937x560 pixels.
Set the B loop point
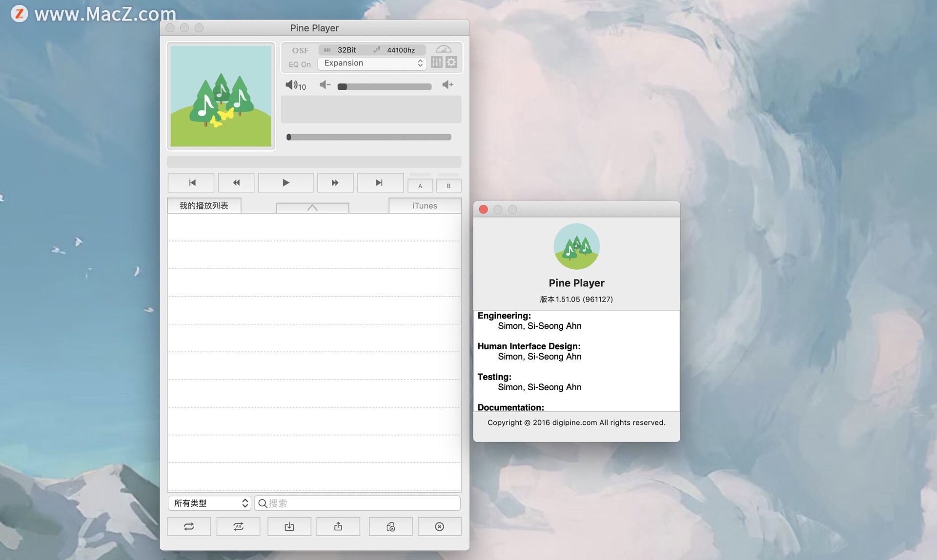pyautogui.click(x=448, y=186)
